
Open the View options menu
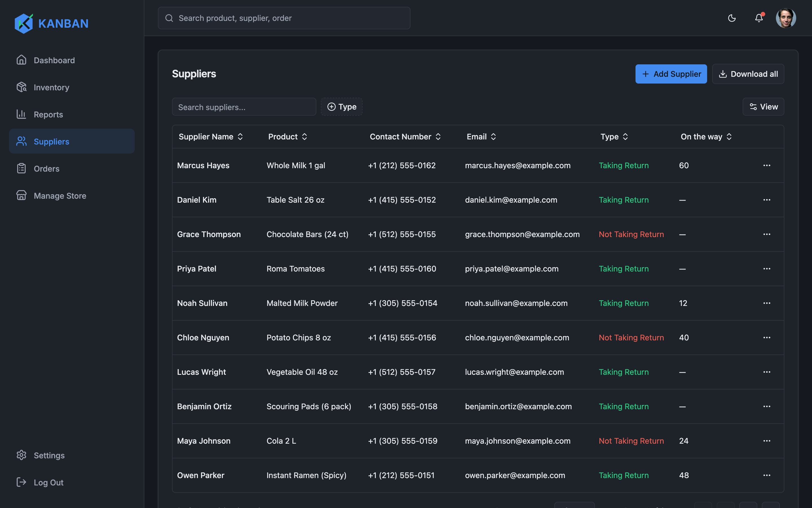tap(763, 107)
